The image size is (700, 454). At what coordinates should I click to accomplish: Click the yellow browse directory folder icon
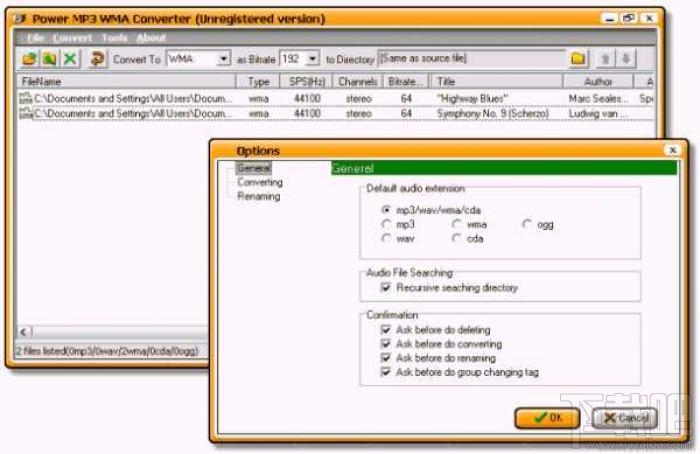point(578,58)
